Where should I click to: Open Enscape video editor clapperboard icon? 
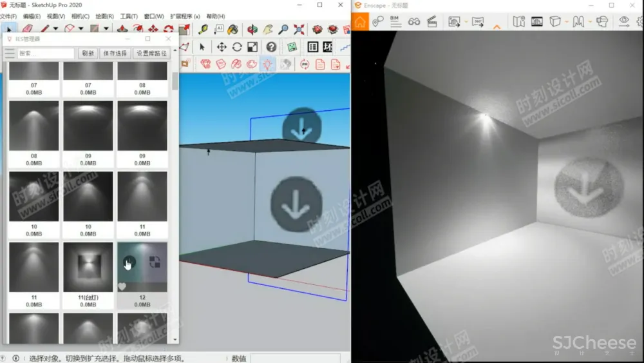(431, 21)
